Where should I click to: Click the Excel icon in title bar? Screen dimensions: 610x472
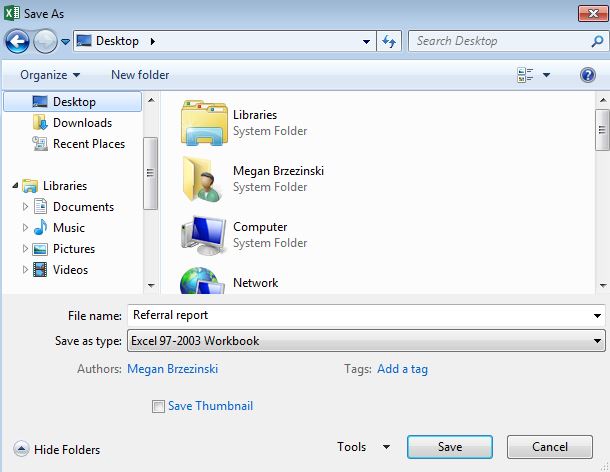(12, 13)
